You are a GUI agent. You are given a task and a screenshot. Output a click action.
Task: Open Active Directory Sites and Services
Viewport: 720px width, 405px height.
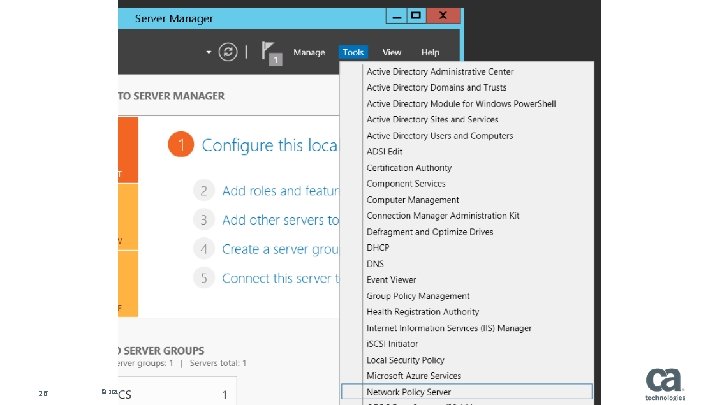tap(432, 119)
